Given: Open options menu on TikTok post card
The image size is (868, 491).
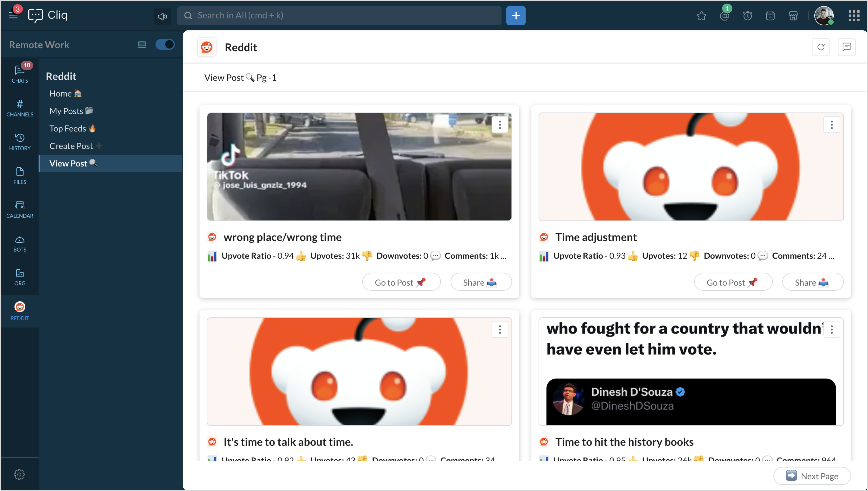Looking at the screenshot, I should click(x=500, y=125).
